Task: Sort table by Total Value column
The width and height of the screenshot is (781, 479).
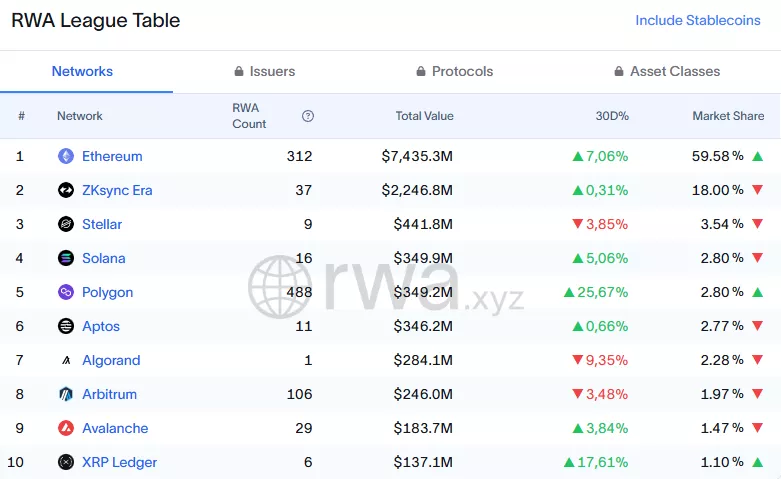Action: (424, 116)
